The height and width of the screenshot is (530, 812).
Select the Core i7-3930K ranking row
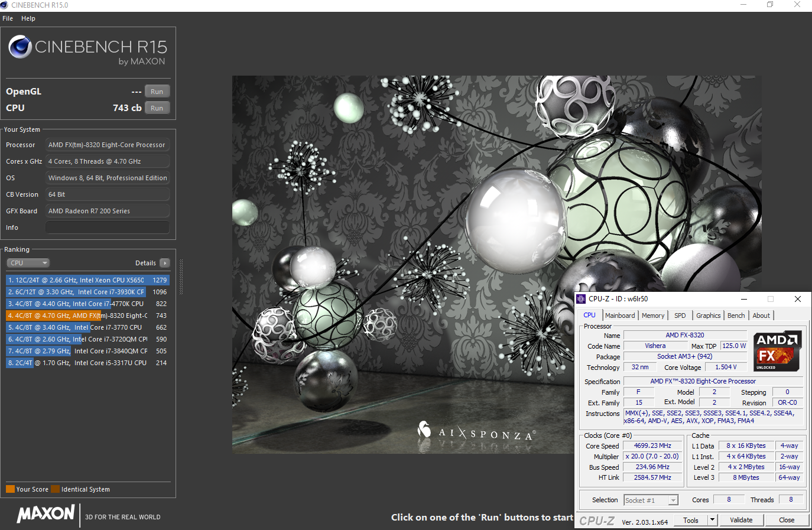click(87, 292)
